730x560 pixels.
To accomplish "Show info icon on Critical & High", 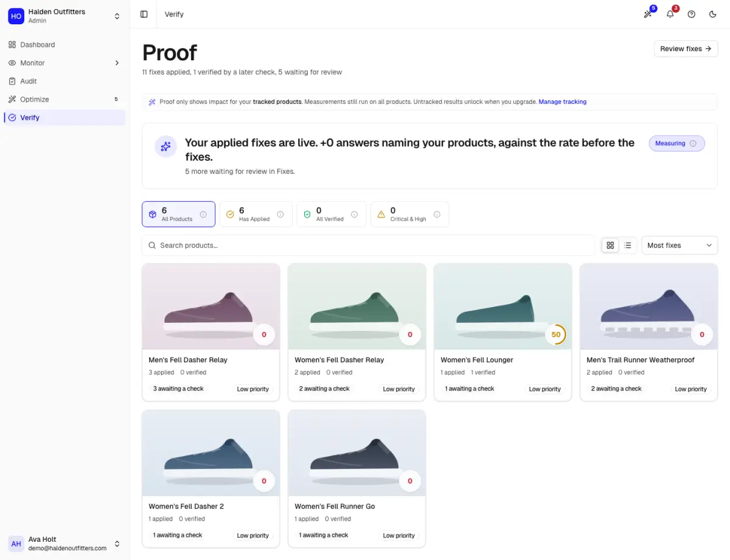I will [x=437, y=214].
